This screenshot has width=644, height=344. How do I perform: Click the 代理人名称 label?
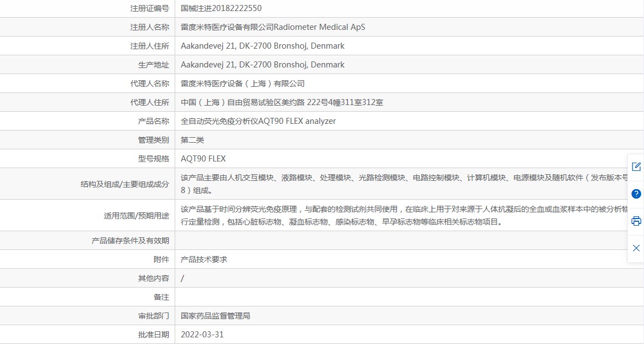149,84
